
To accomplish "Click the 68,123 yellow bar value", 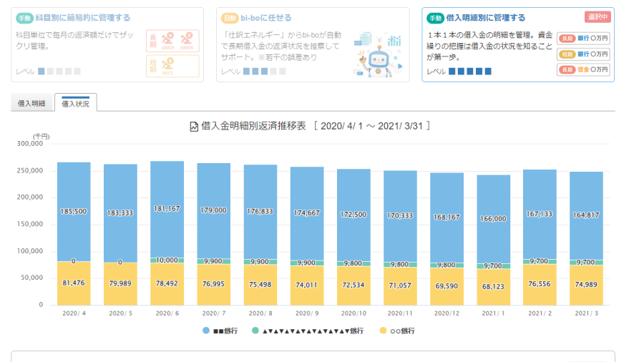I will coord(493,286).
